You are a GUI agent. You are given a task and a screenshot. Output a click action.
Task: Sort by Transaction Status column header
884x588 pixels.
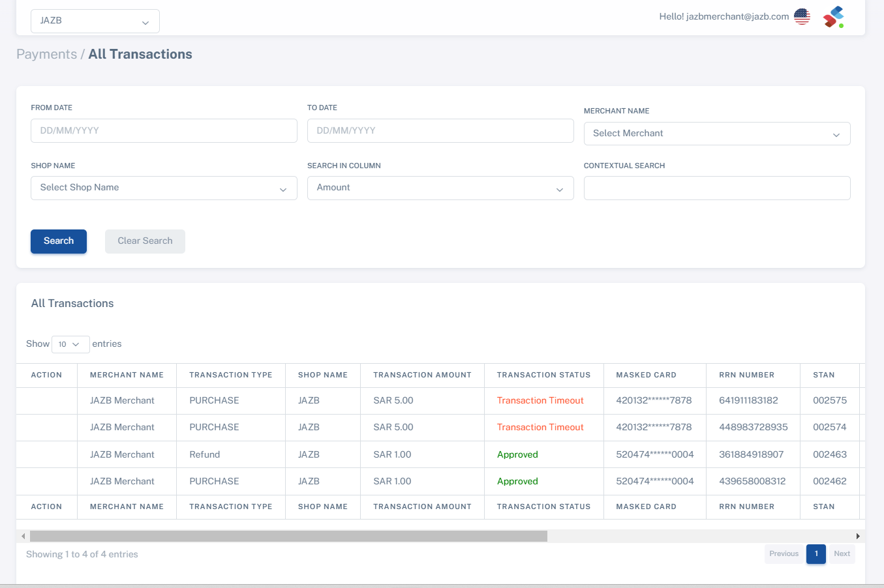point(543,375)
